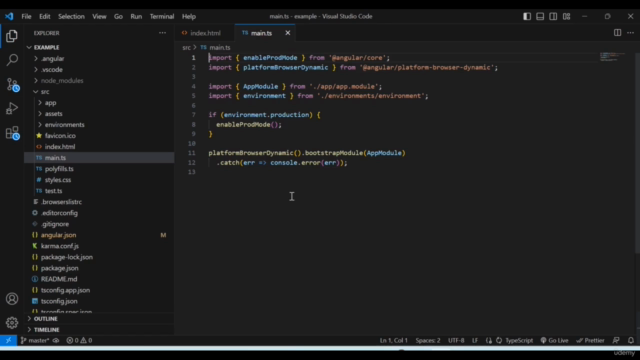640x360 pixels.
Task: Close the main.ts tab
Action: (288, 33)
